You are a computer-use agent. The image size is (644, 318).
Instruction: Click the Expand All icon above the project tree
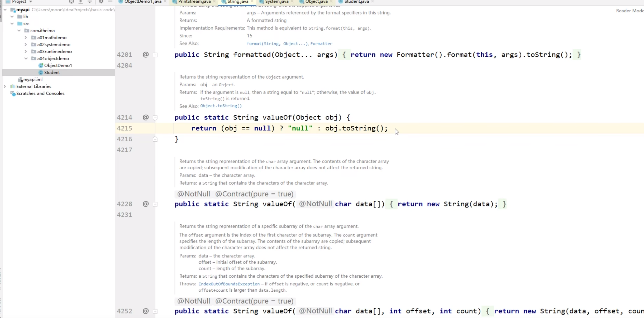(x=80, y=2)
